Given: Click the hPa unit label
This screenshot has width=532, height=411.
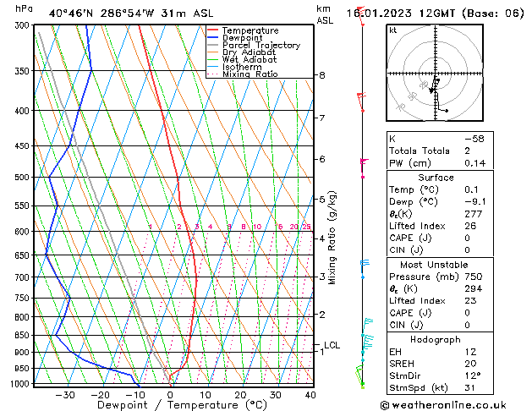Looking at the screenshot, I should pos(24,8).
